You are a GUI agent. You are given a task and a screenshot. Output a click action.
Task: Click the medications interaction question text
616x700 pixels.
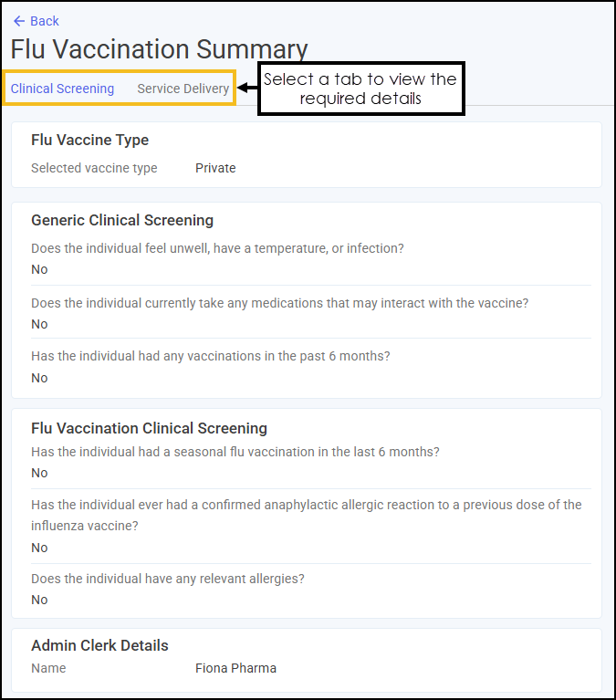pos(280,303)
